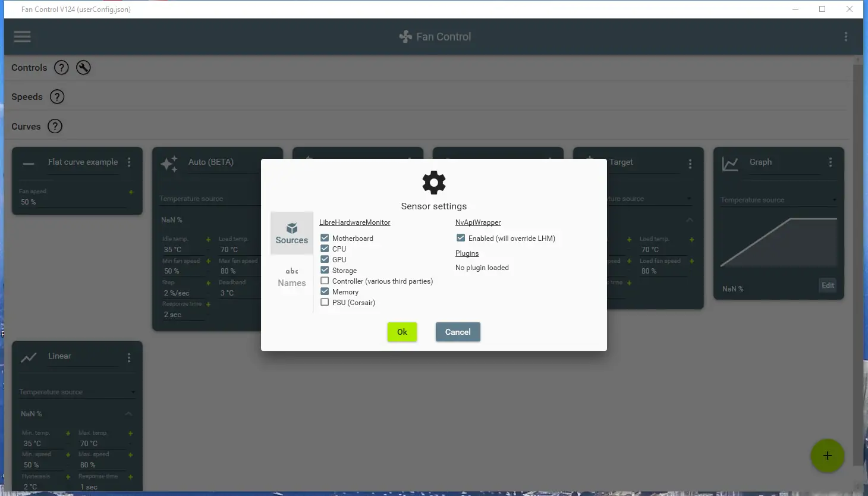
Task: Enable the PSU (Corsair) checkbox
Action: (325, 302)
